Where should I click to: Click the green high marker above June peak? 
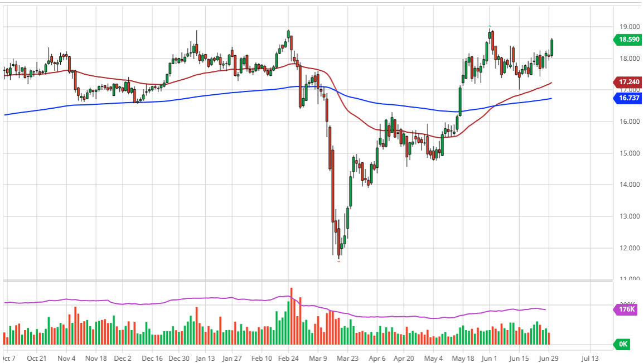point(490,26)
